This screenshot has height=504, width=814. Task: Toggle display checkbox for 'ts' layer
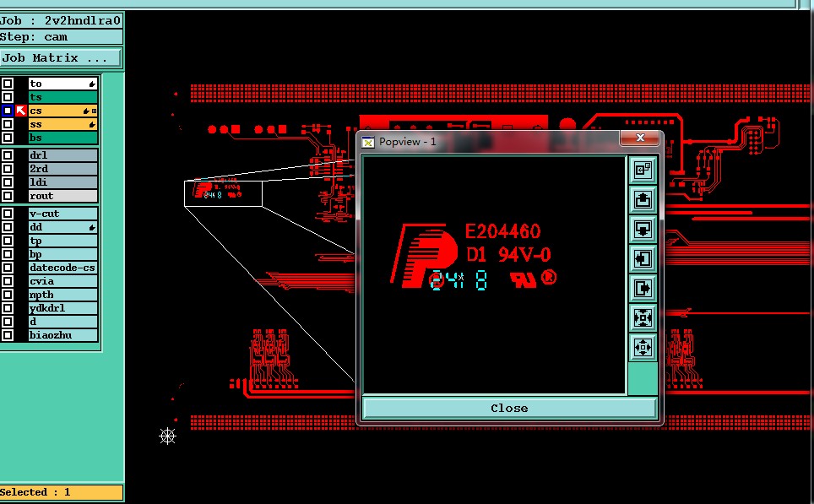tap(8, 97)
